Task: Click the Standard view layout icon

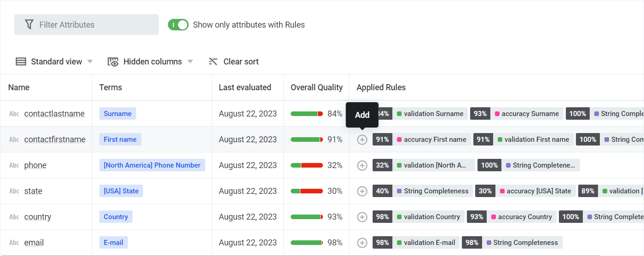Action: pos(21,62)
